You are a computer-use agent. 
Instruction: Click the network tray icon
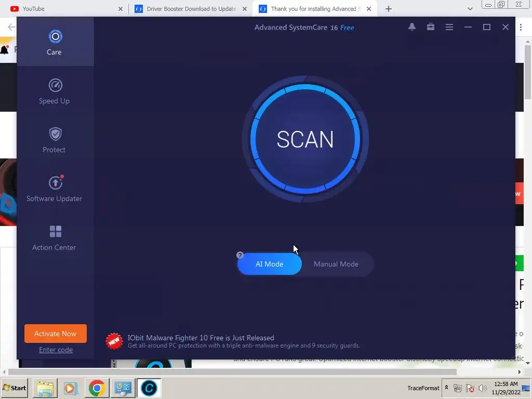[x=457, y=388]
